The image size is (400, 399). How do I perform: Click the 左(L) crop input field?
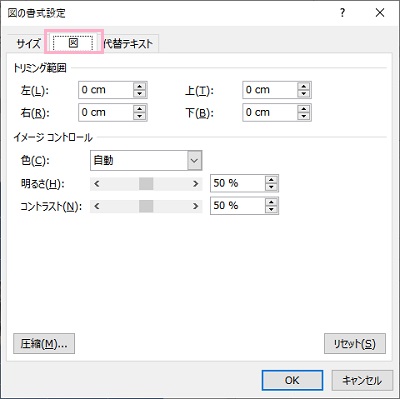[x=106, y=90]
